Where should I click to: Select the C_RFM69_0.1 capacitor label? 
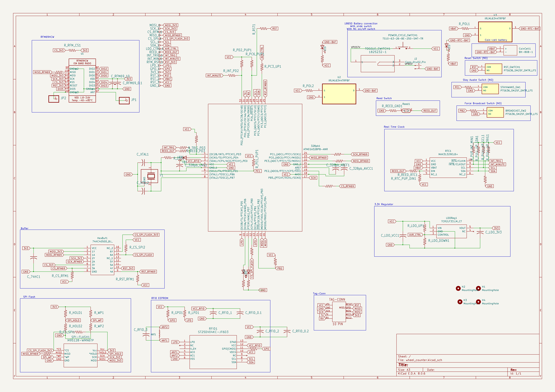pyautogui.click(x=132, y=83)
